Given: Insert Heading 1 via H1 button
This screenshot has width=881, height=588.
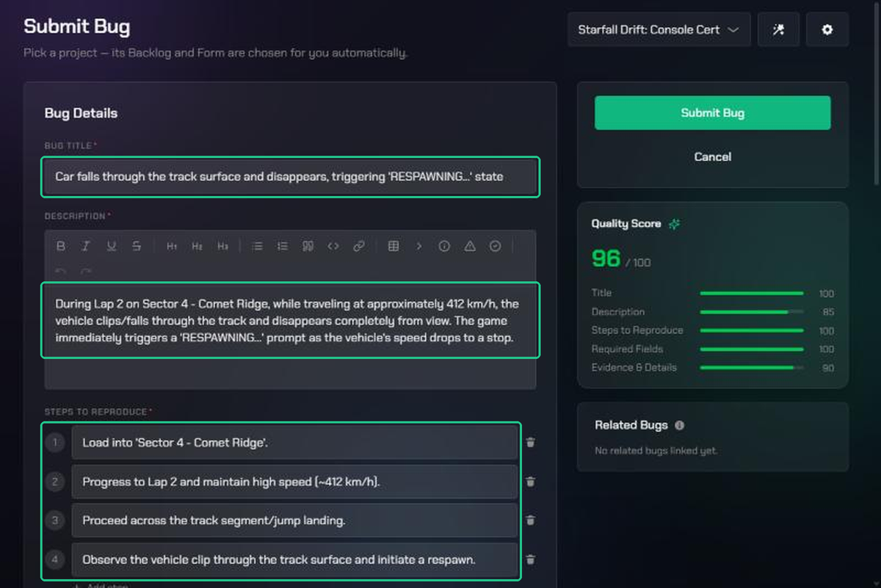Looking at the screenshot, I should [172, 247].
